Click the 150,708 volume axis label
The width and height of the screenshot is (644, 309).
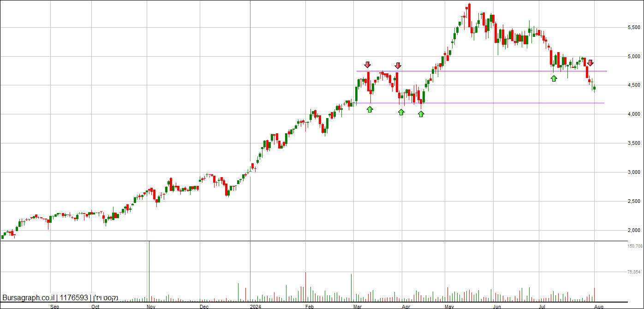pos(635,246)
